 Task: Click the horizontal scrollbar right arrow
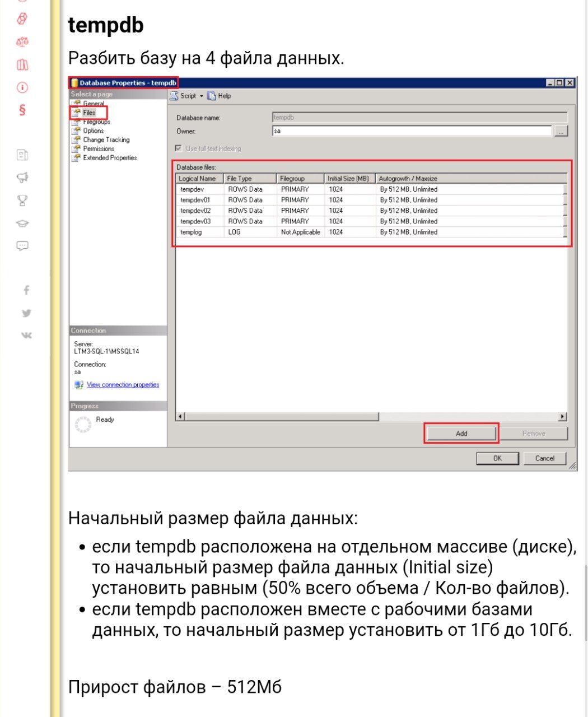(x=563, y=417)
